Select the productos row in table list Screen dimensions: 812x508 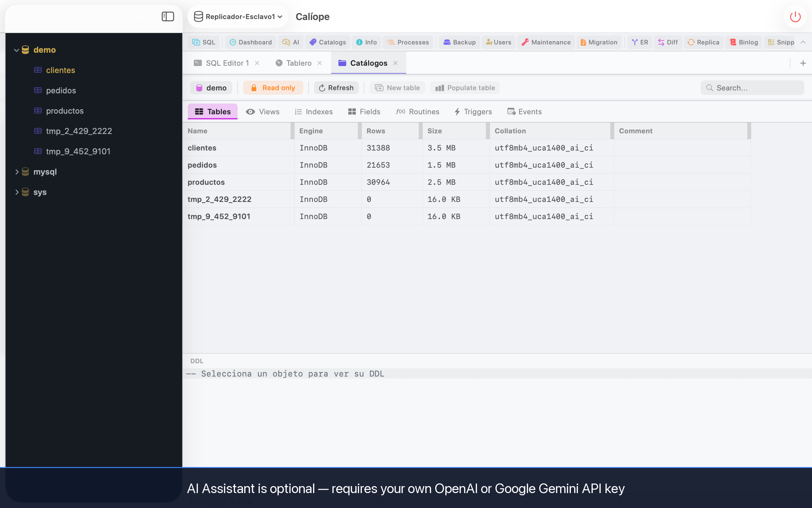tap(467, 182)
